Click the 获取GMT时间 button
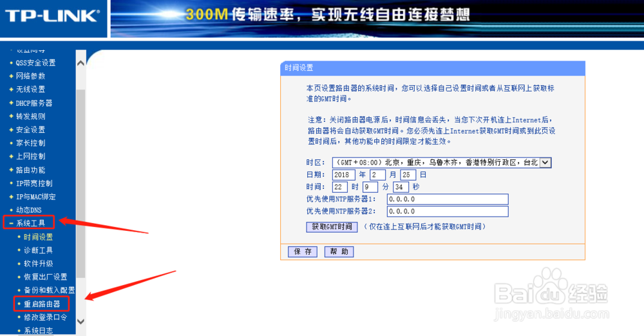The image size is (644, 336). click(332, 227)
